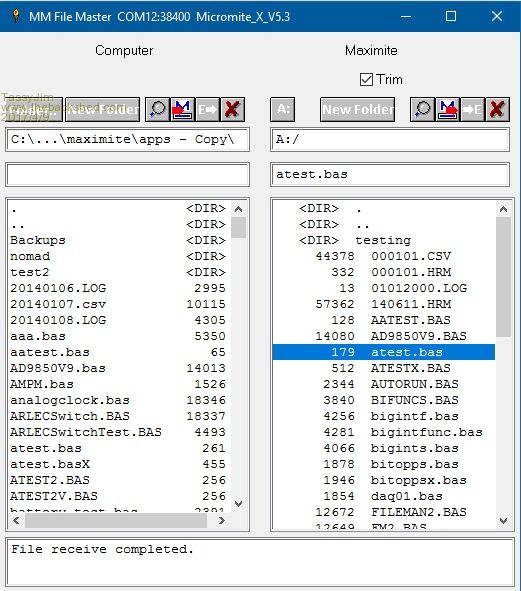
Task: Click the Computer-side red X delete icon
Action: [232, 109]
